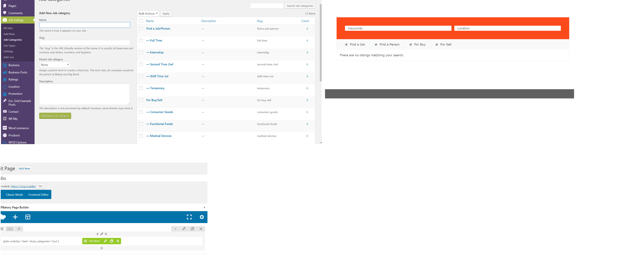Image resolution: width=644 pixels, height=258 pixels.
Task: Open PBakery page settings gear icon
Action: [x=202, y=217]
